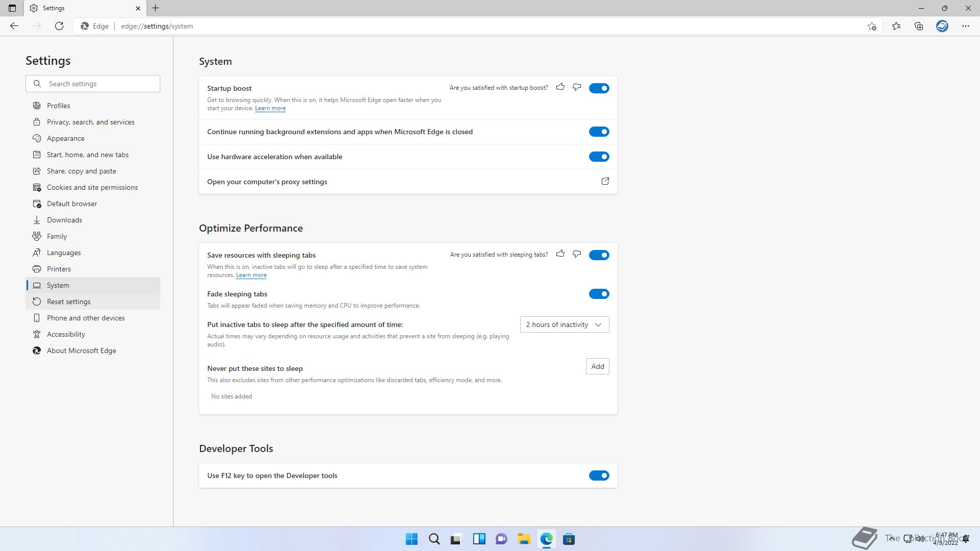Open Task View on the taskbar
980x551 pixels.
[456, 539]
